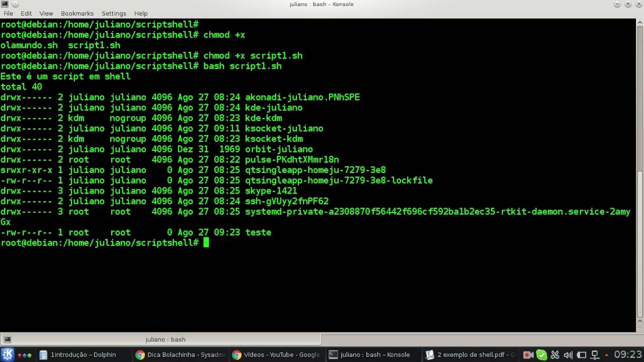Click 'pulse-PKdhtXMmr18n' in the listing

pos(292,160)
